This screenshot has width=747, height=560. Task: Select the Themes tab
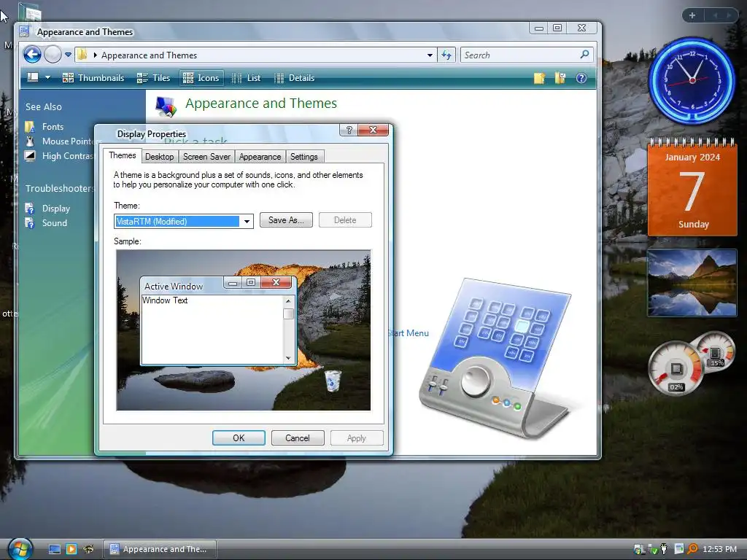coord(123,155)
